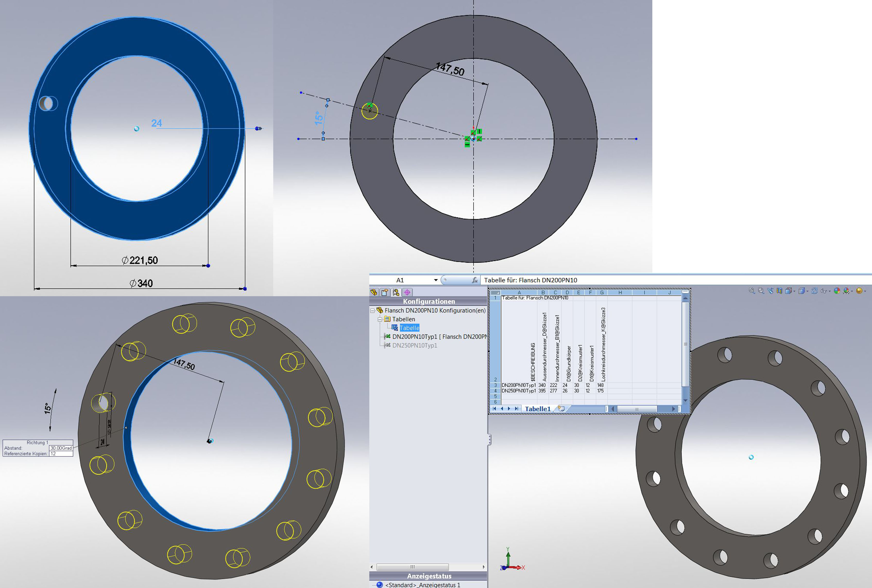Open the Display Style dropdown arrow
This screenshot has width=872, height=588.
coord(808,291)
